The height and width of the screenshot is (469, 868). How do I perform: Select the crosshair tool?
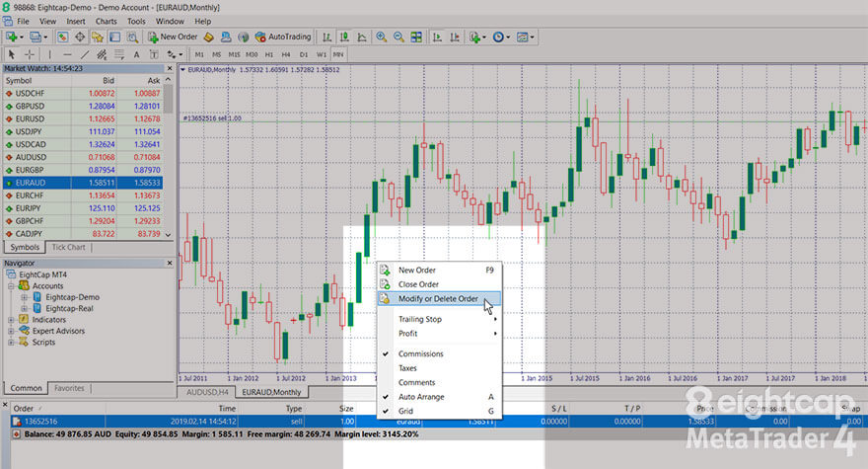pos(30,54)
